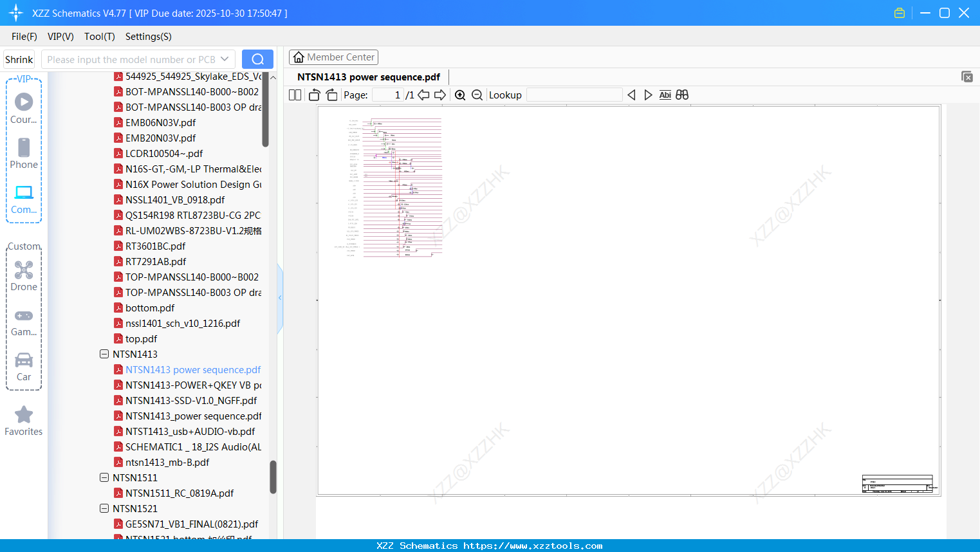This screenshot has width=980, height=552.
Task: Open Favorites in the sidebar
Action: coord(24,421)
